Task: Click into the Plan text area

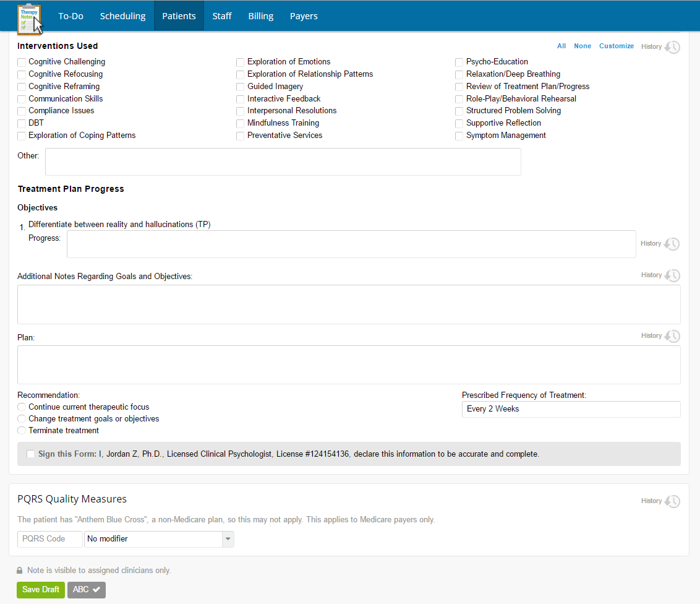Action: tap(349, 365)
